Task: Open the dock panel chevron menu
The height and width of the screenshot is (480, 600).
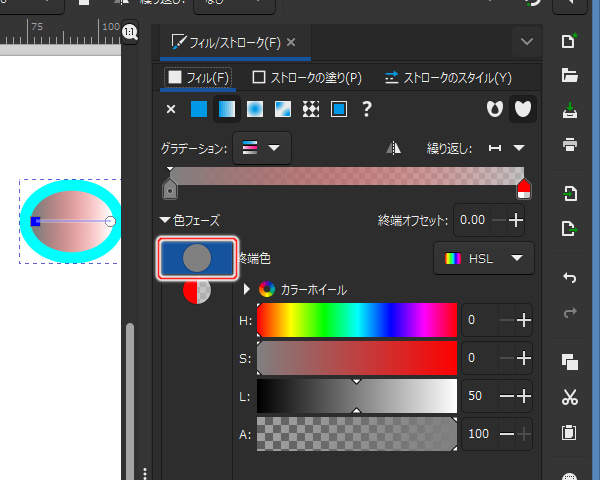Action: 527,41
